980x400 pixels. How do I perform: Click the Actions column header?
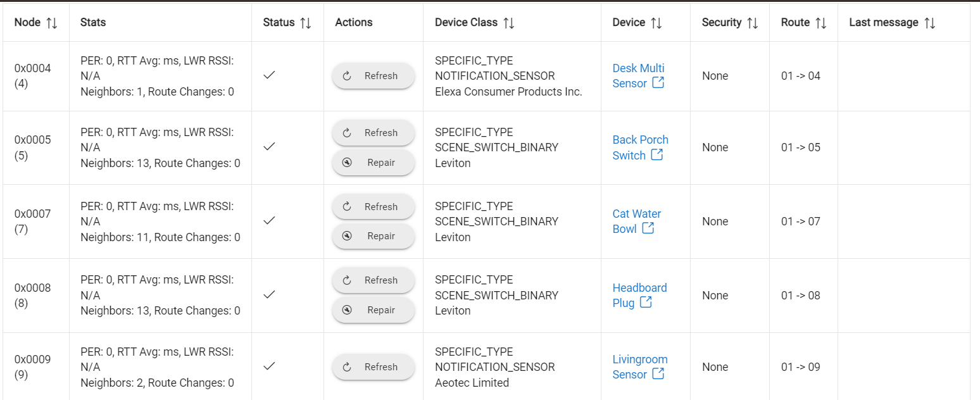point(354,22)
